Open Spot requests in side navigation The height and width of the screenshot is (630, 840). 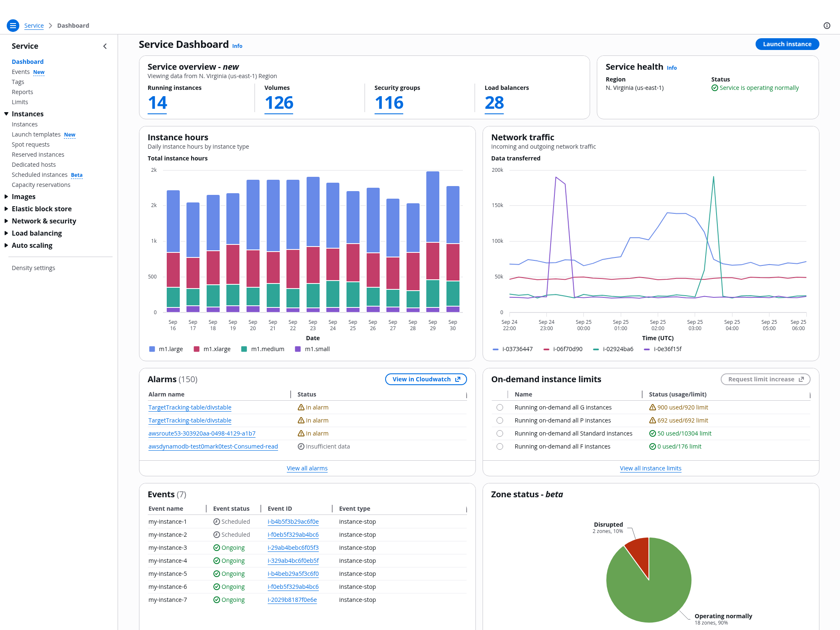pos(31,144)
